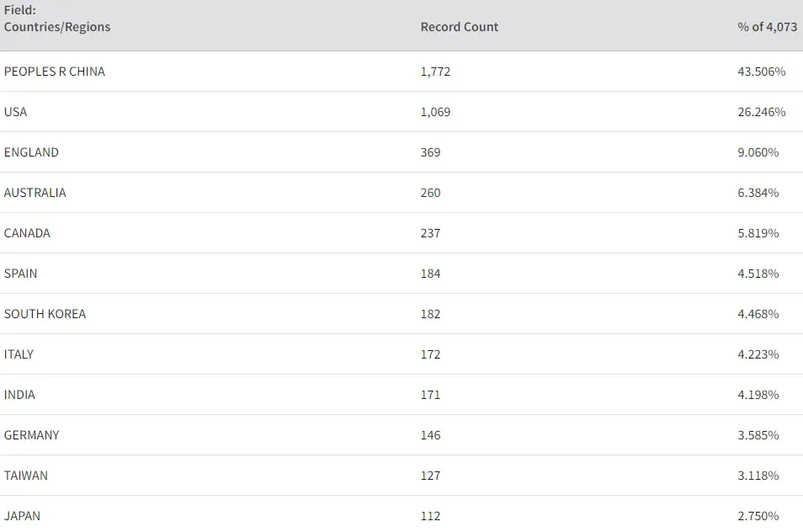Viewport: 803px width, 532px height.
Task: Click the ENGLAND country name
Action: click(x=31, y=152)
